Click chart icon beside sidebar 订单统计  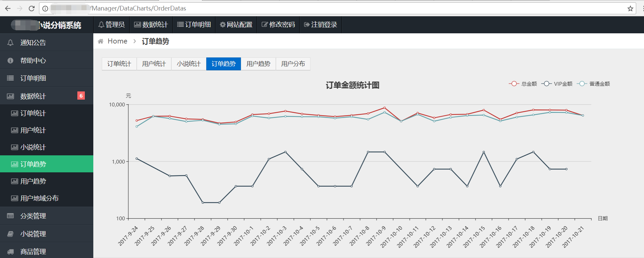[15, 113]
